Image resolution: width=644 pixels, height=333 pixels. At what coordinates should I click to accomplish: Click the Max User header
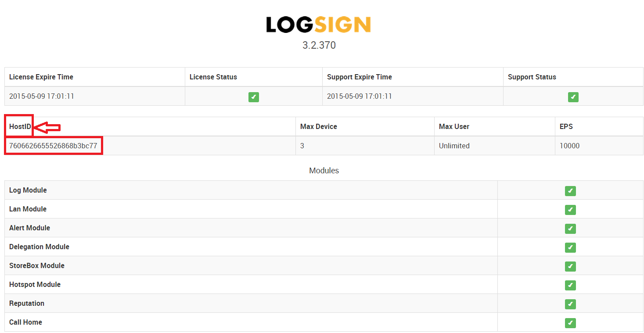454,126
